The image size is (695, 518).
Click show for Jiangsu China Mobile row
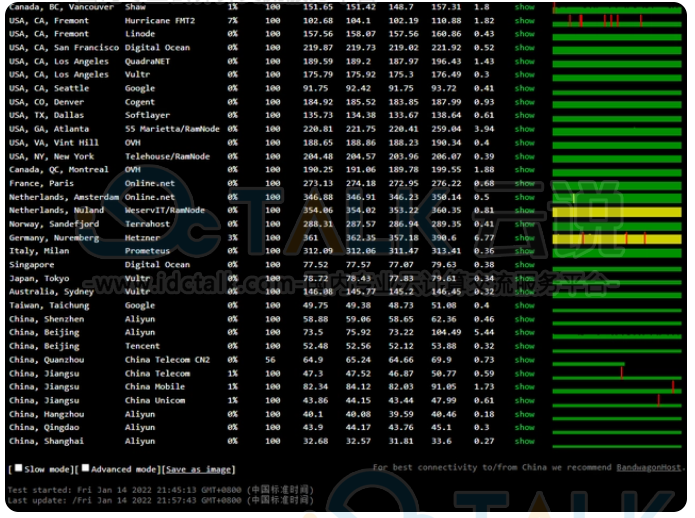(x=524, y=387)
